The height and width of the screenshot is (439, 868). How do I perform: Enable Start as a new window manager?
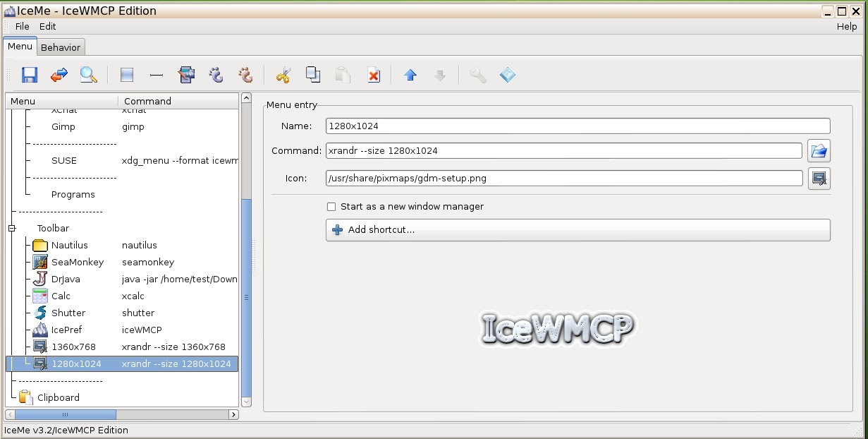coord(331,206)
